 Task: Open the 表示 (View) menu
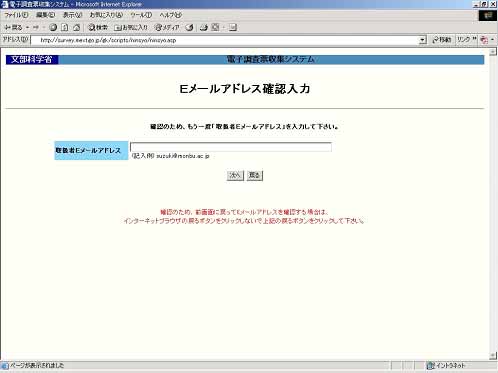[x=72, y=15]
